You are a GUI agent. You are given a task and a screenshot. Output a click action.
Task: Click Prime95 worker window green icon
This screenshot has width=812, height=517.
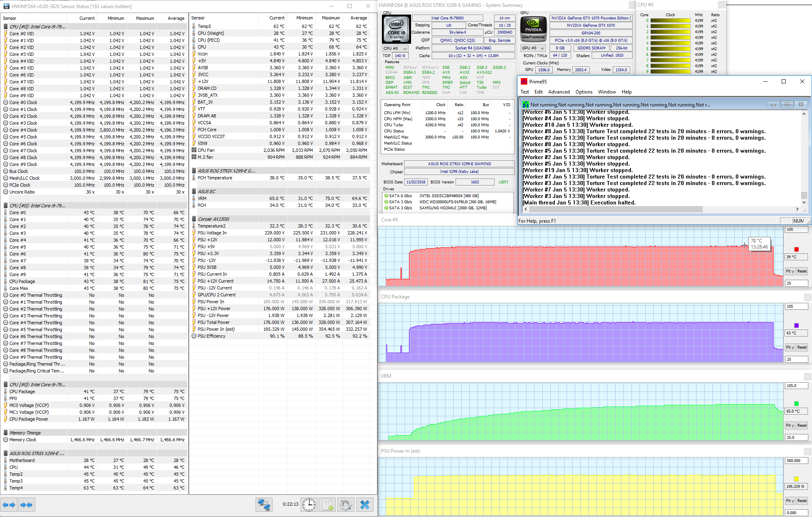click(x=525, y=104)
